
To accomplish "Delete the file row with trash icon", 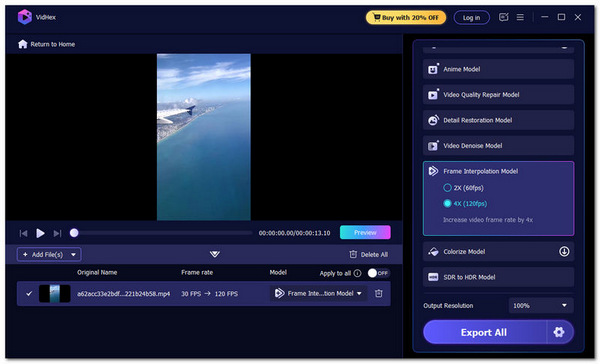I will 378,294.
